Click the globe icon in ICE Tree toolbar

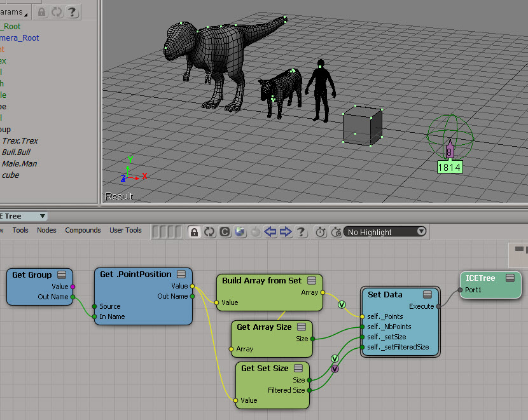pyautogui.click(x=240, y=232)
